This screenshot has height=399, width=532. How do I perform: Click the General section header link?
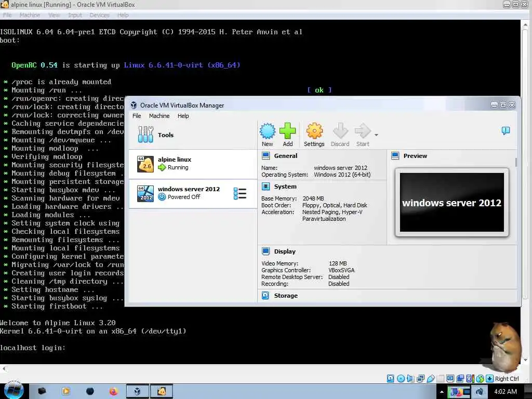[285, 156]
